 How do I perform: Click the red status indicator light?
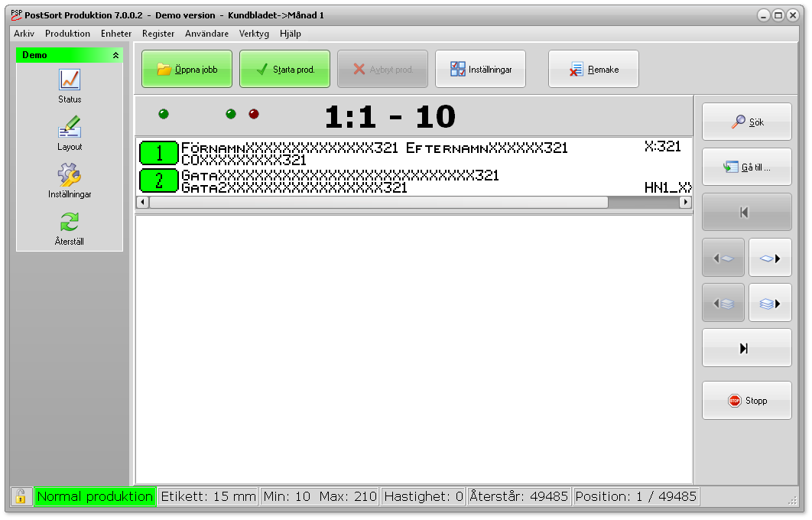pyautogui.click(x=254, y=114)
